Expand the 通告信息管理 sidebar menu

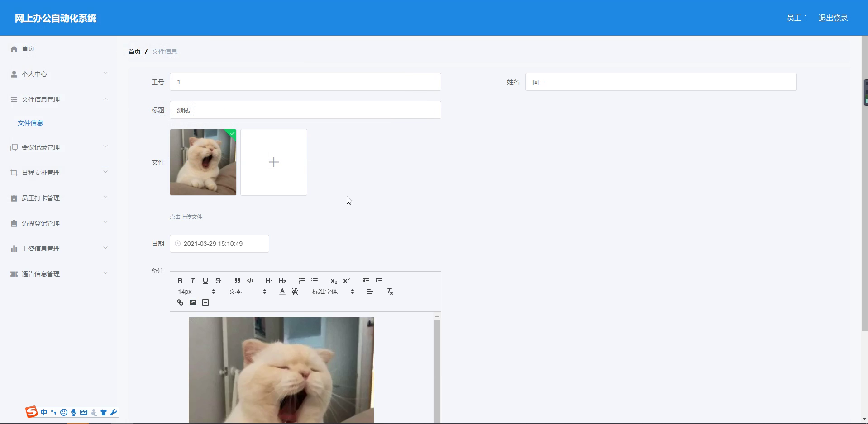tap(58, 273)
